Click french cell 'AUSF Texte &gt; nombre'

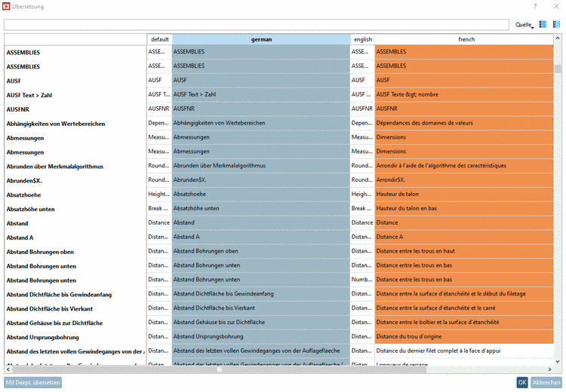click(464, 94)
